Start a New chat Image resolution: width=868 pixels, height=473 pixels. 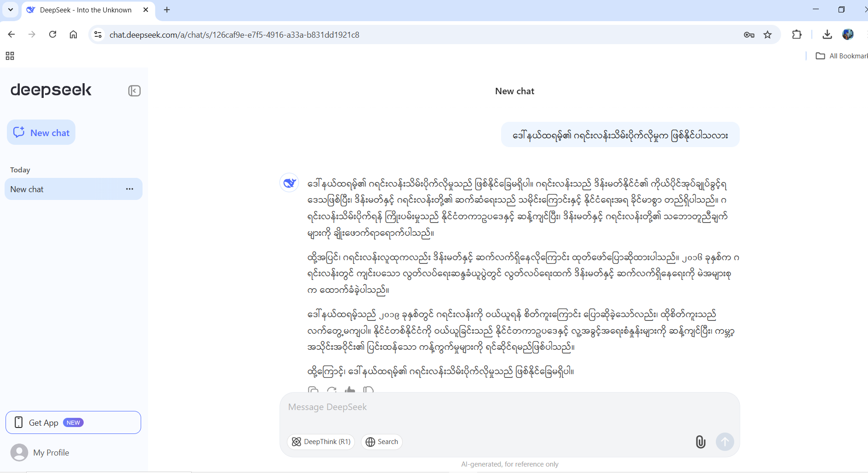41,133
